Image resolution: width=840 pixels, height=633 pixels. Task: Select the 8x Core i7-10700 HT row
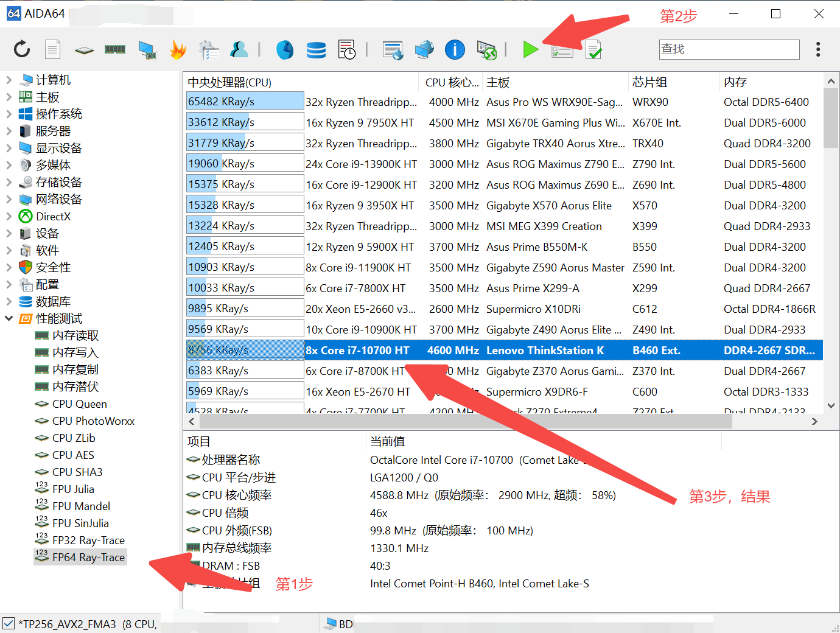[x=505, y=350]
